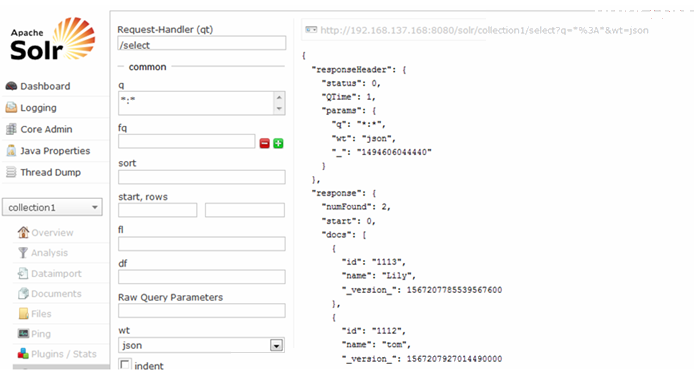This screenshot has height=387, width=694.
Task: Click the Ping monitor icon
Action: pyautogui.click(x=23, y=333)
